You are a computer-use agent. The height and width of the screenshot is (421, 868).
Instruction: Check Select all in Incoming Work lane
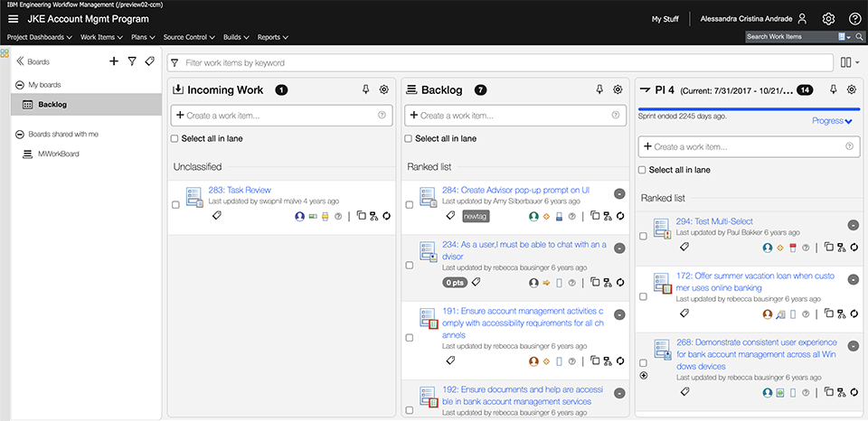pyautogui.click(x=175, y=138)
